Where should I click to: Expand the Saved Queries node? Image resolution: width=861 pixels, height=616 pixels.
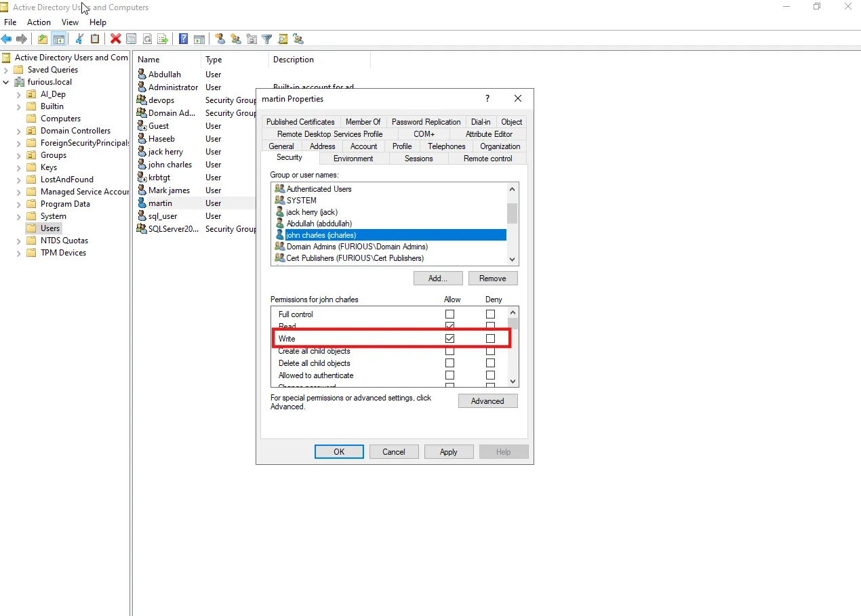point(6,70)
